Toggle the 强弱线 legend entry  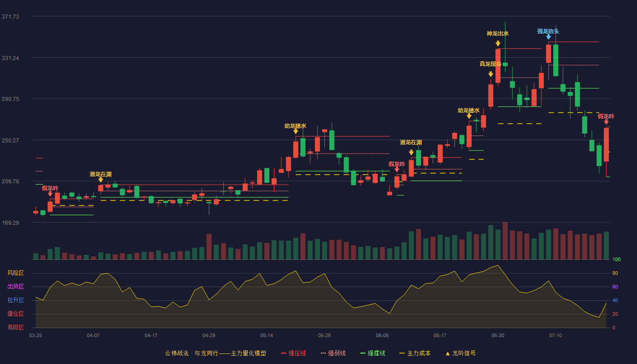point(333,353)
